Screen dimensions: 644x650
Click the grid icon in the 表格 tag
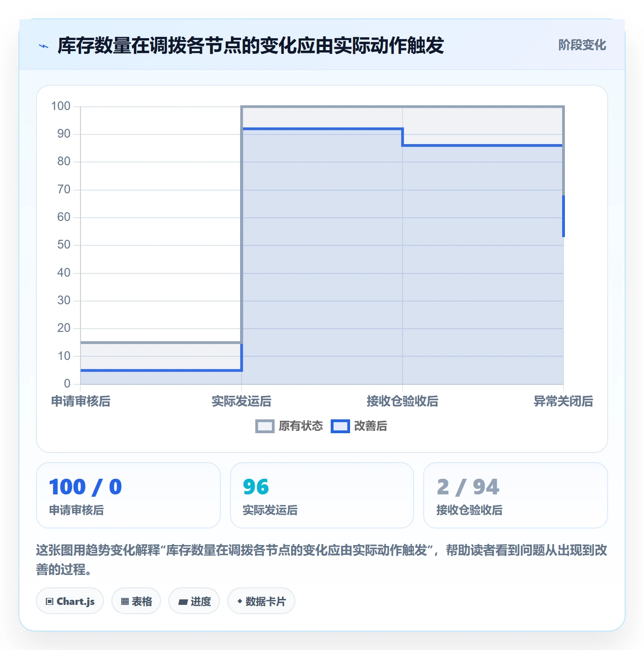[x=125, y=602]
